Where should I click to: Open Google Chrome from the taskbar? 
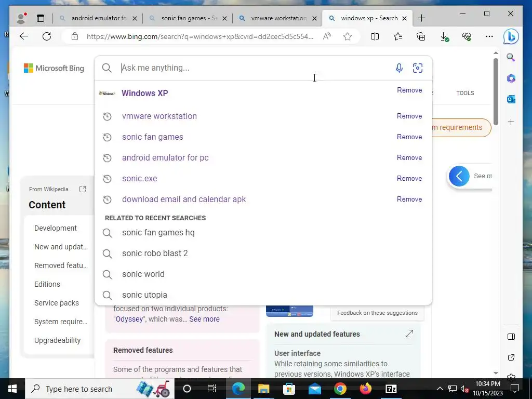pyautogui.click(x=340, y=389)
